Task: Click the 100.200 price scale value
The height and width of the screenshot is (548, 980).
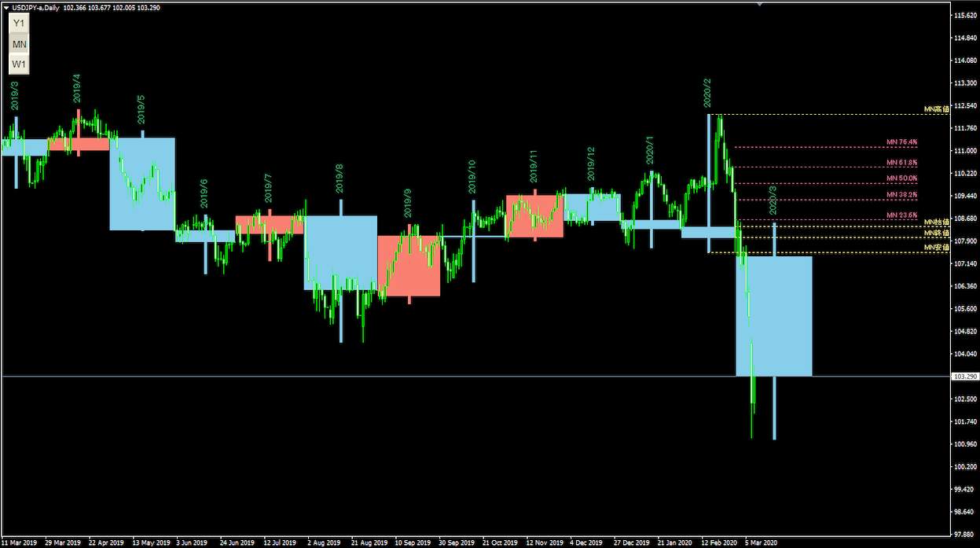Action: 963,466
